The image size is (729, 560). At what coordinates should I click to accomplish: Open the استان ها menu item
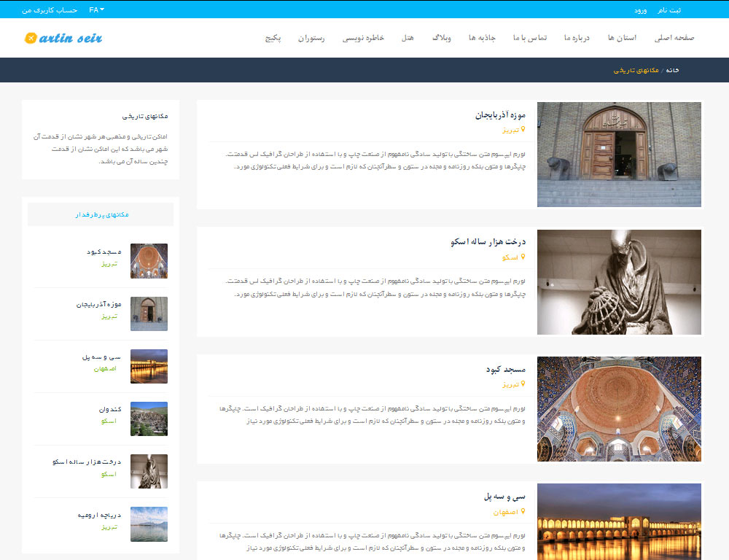click(622, 38)
